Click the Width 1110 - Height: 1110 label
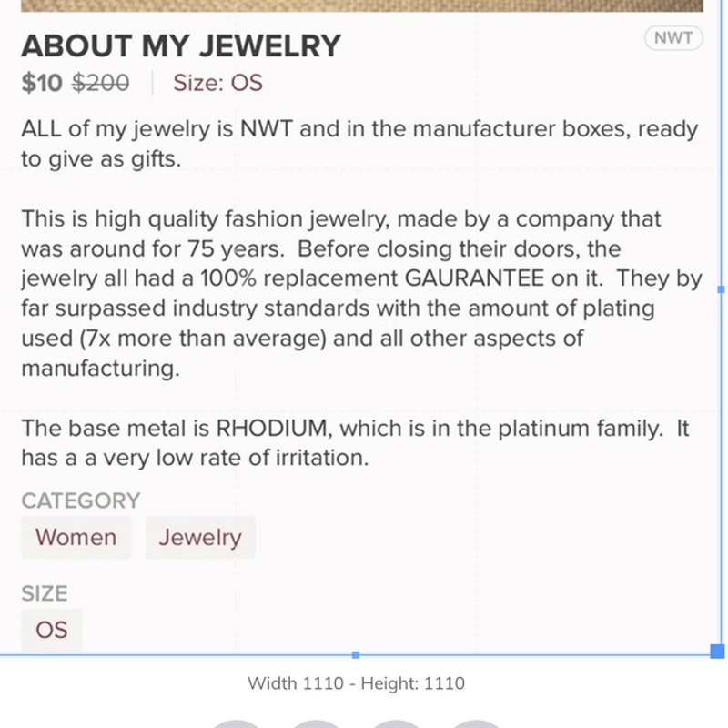The height and width of the screenshot is (728, 728). tap(356, 683)
